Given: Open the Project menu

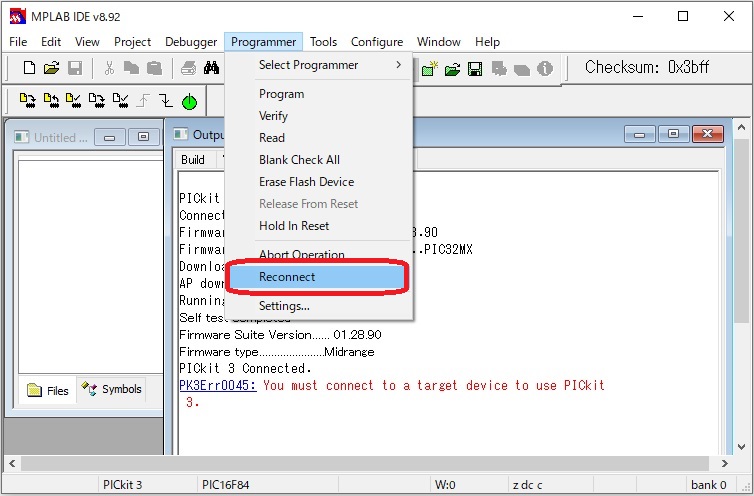Looking at the screenshot, I should click(x=132, y=42).
